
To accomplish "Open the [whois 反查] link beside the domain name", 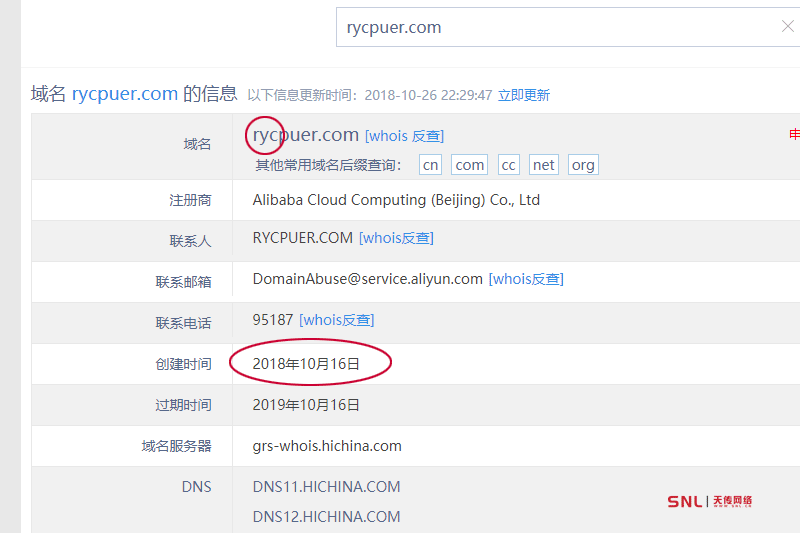I will point(404,136).
